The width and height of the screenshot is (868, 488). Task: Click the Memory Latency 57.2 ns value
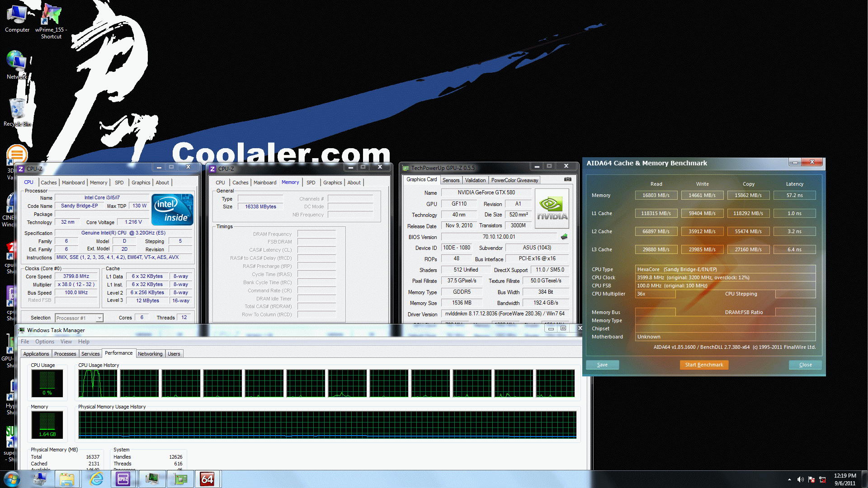point(794,195)
